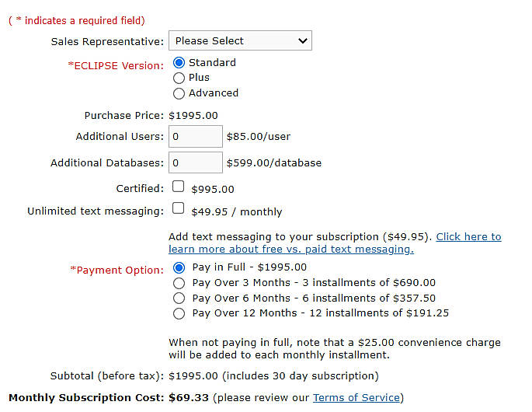The width and height of the screenshot is (532, 412).
Task: Click the $25.00 convenience charge note
Action: pyautogui.click(x=335, y=349)
